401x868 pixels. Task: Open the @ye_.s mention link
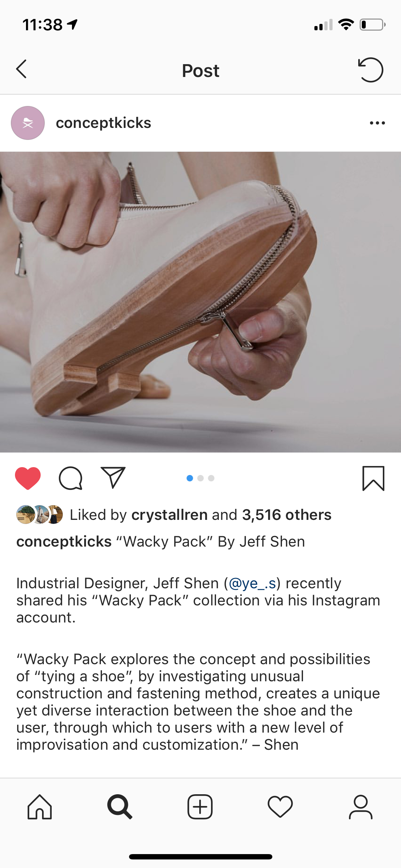coord(252,584)
